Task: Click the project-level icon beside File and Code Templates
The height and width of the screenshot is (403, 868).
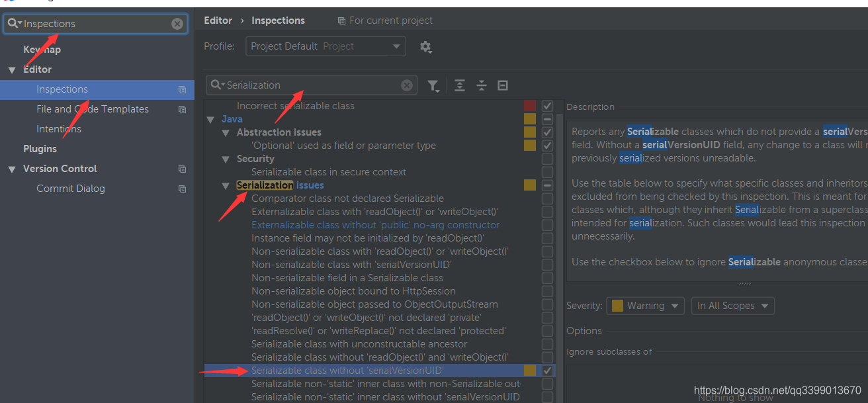Action: coord(182,109)
